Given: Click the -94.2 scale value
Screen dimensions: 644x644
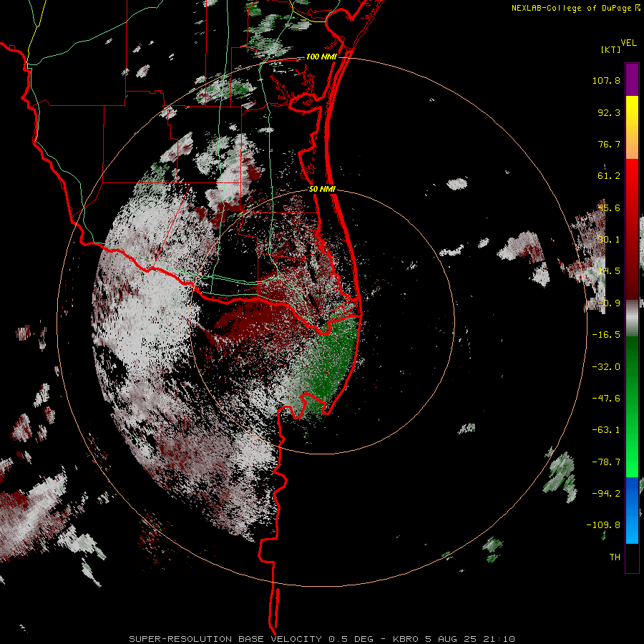Looking at the screenshot, I should point(606,493).
